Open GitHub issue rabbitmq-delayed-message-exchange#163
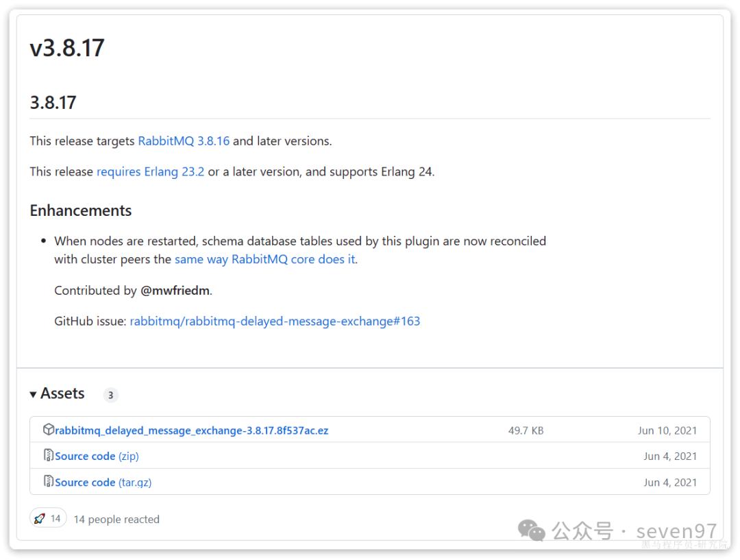Image resolution: width=740 pixels, height=560 pixels. tap(275, 321)
